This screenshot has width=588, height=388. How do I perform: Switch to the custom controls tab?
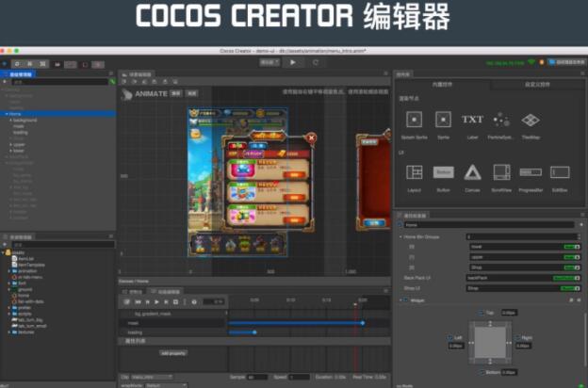click(537, 85)
